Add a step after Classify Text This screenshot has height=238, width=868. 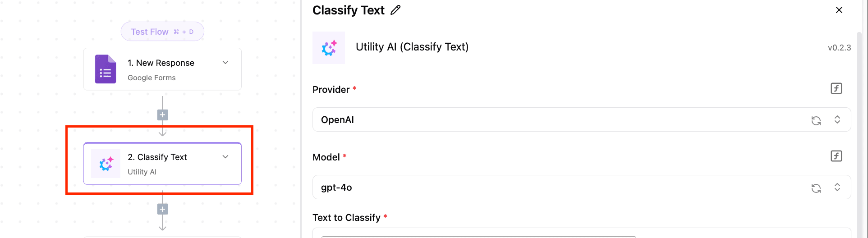(162, 209)
